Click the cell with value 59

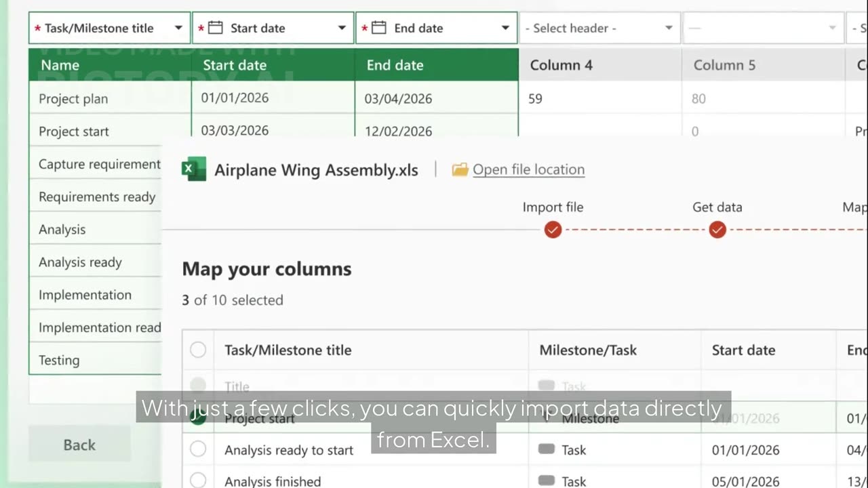[600, 98]
